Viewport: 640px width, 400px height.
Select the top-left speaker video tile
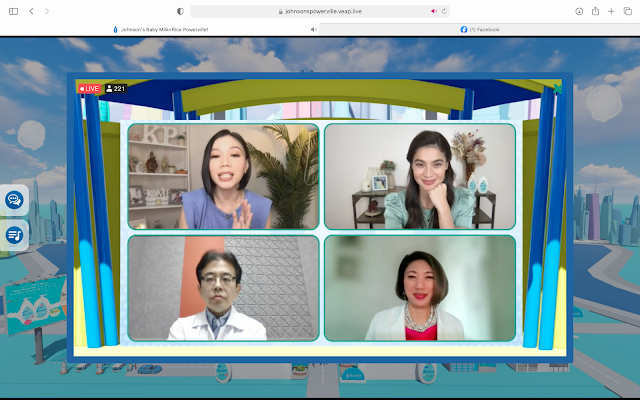click(223, 176)
